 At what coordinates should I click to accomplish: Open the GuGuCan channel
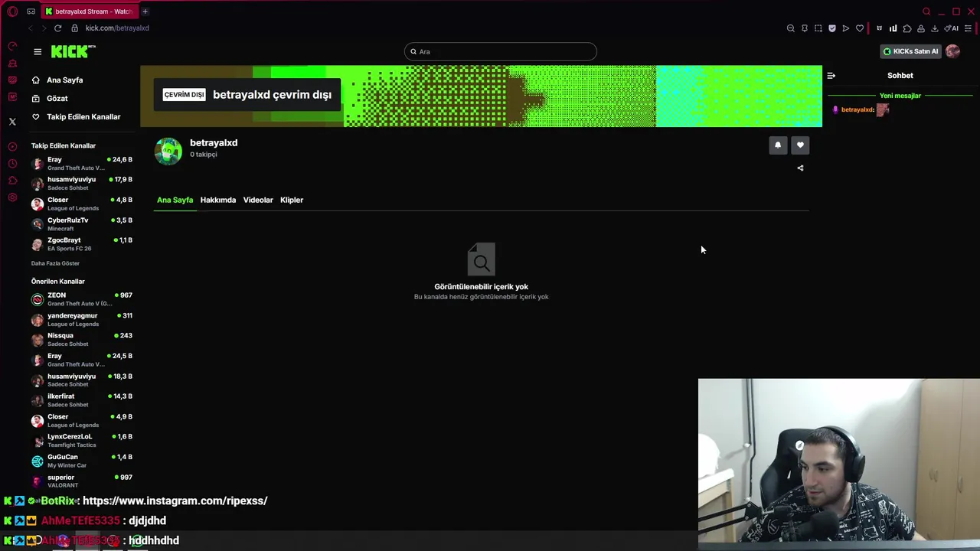[82, 461]
